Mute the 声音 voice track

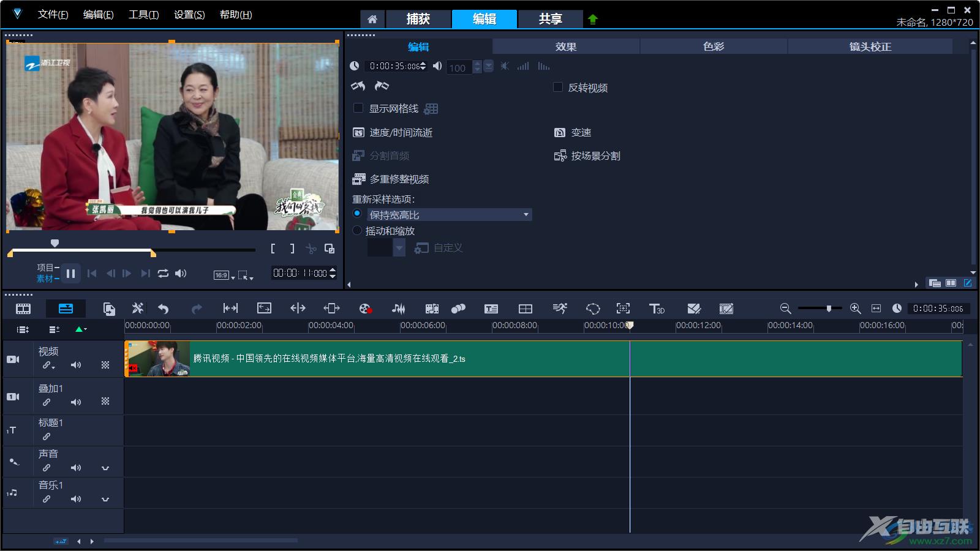pos(76,468)
